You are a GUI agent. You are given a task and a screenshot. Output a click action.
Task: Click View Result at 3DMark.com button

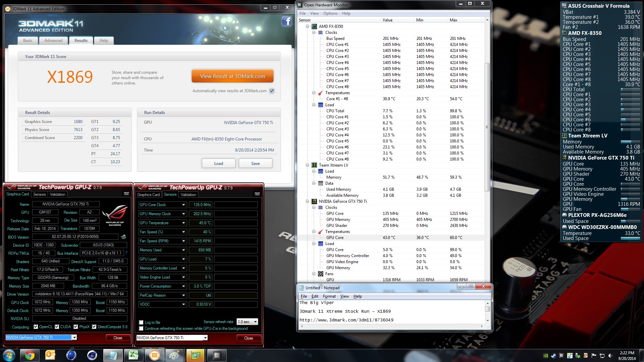232,76
